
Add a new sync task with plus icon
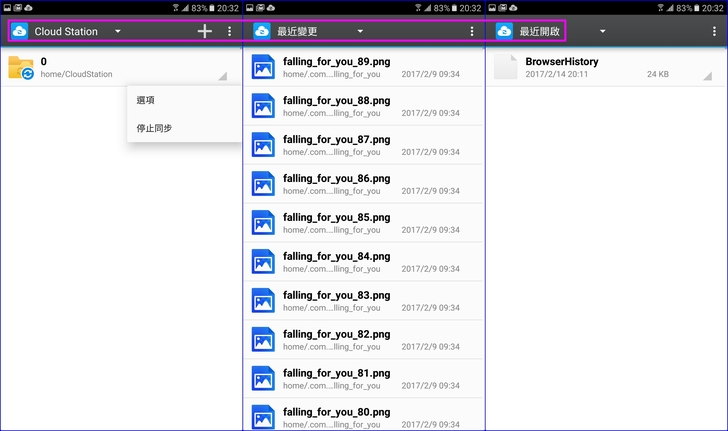[204, 31]
